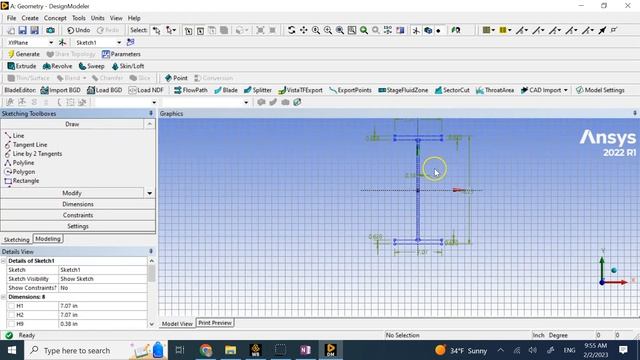
Task: Open the yellow edge color dropdown
Action: click(x=509, y=30)
